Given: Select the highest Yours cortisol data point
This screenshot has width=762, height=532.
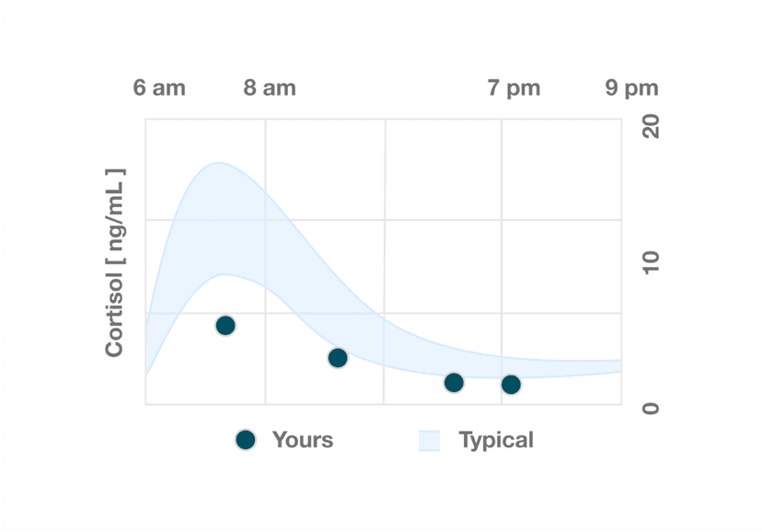Looking at the screenshot, I should 225,326.
